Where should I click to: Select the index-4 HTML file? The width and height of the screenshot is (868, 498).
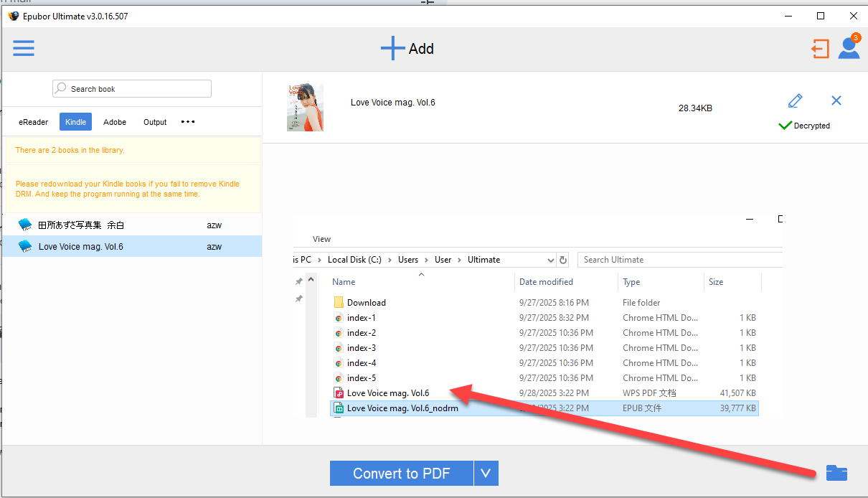click(361, 363)
